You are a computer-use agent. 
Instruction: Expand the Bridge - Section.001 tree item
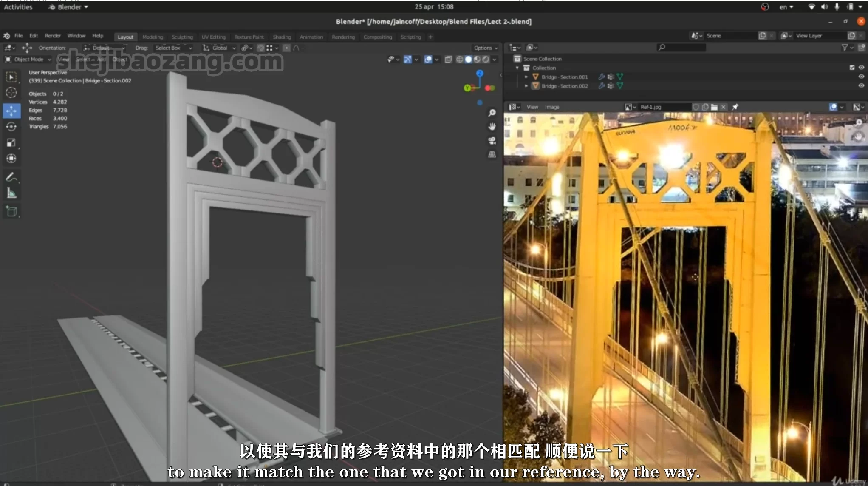coord(526,77)
